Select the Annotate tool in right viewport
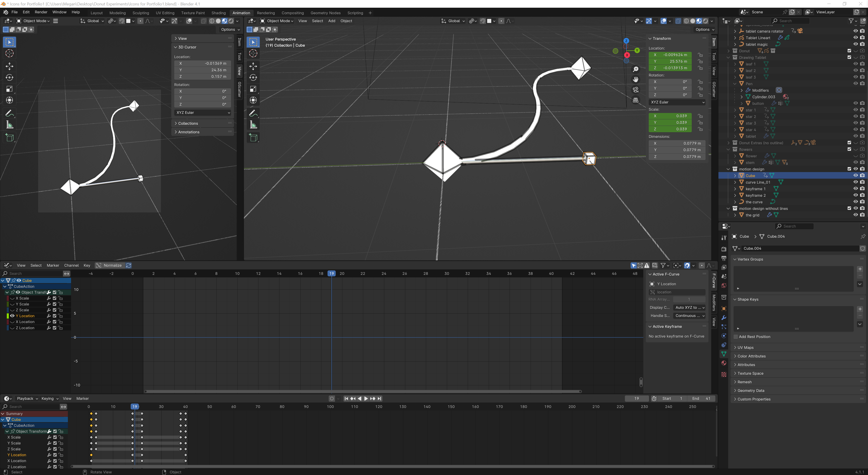This screenshot has height=475, width=868. (x=253, y=113)
